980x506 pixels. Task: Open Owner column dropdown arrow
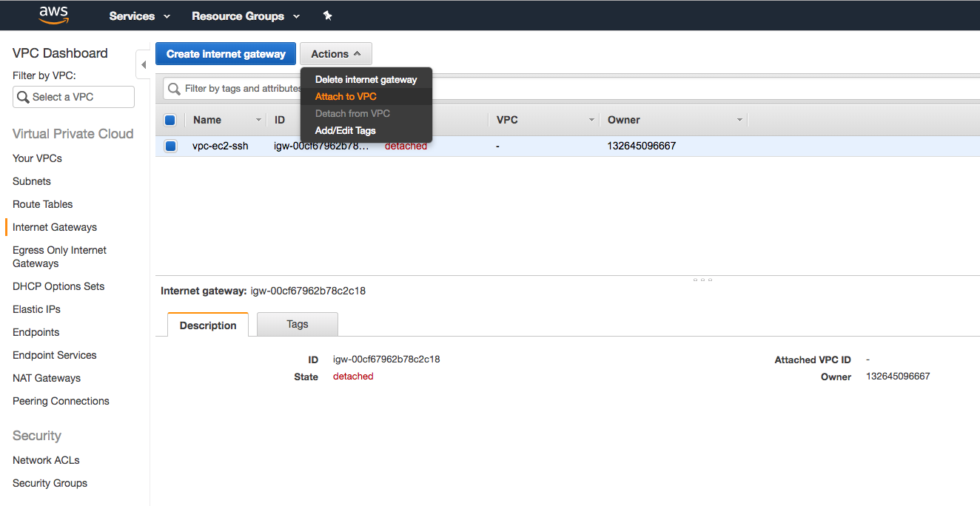739,120
